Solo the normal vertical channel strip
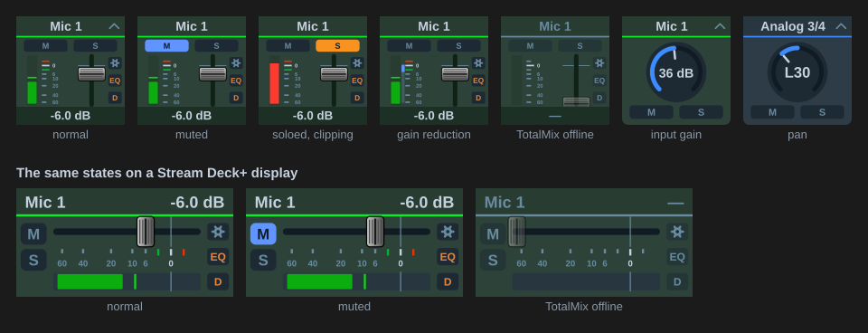 point(95,45)
